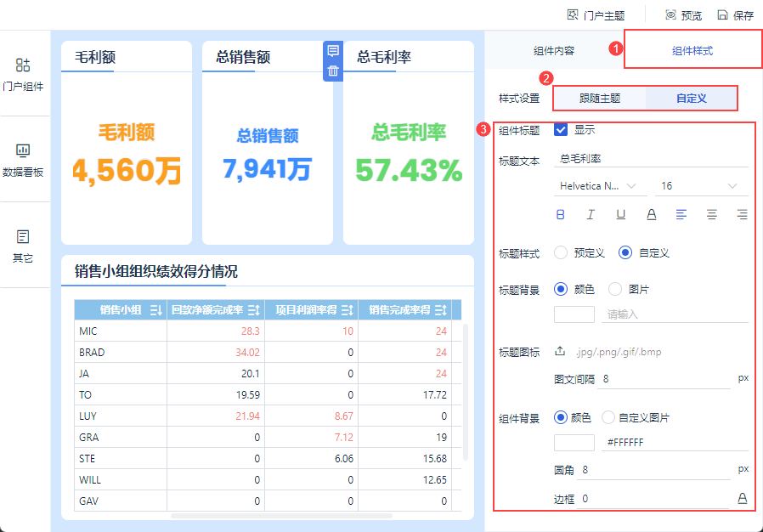Select 自定义 style setting
763x532 pixels.
(692, 99)
